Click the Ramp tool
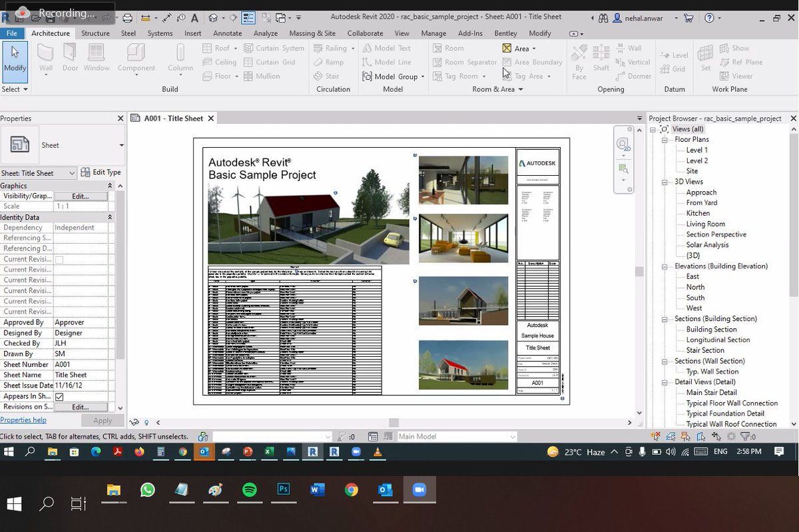 point(328,62)
